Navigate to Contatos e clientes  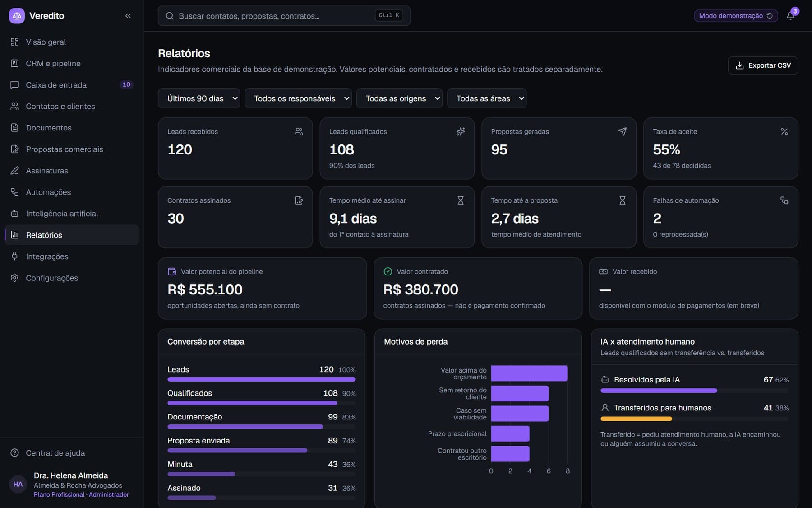pos(72,106)
